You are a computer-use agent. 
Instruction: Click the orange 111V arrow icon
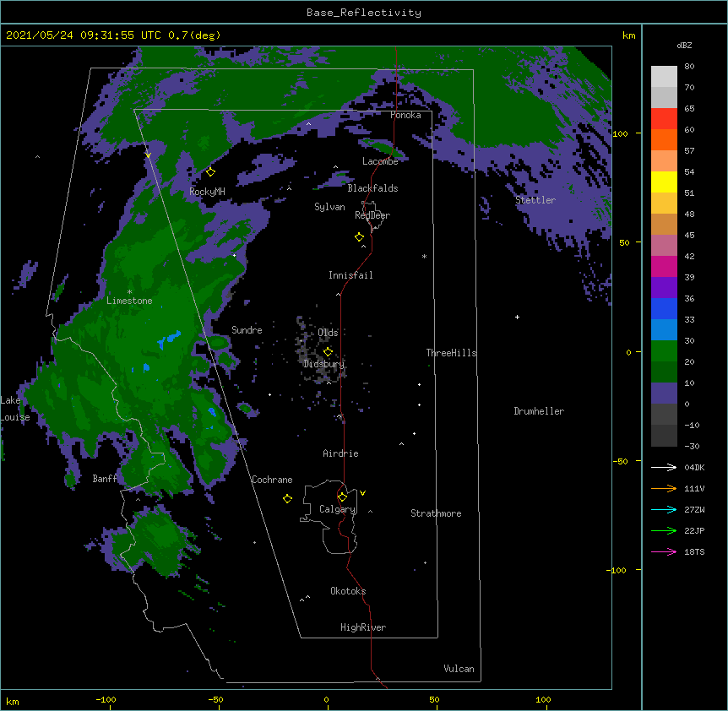664,488
